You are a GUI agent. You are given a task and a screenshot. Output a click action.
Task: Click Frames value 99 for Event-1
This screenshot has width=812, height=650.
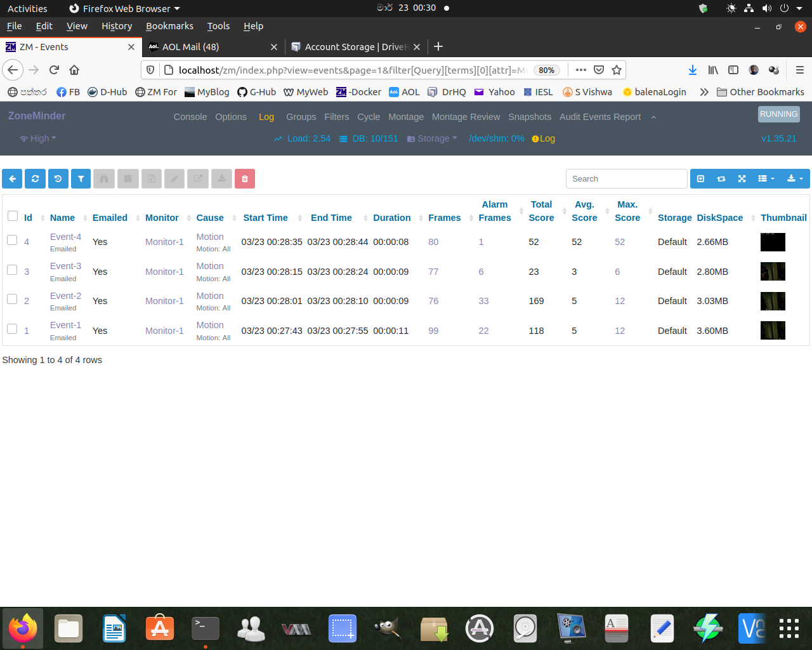pos(433,331)
